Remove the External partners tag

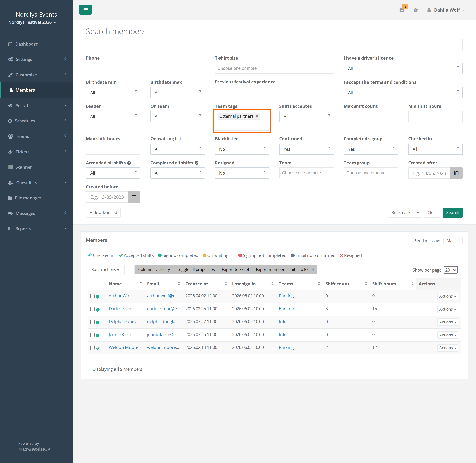coord(257,116)
